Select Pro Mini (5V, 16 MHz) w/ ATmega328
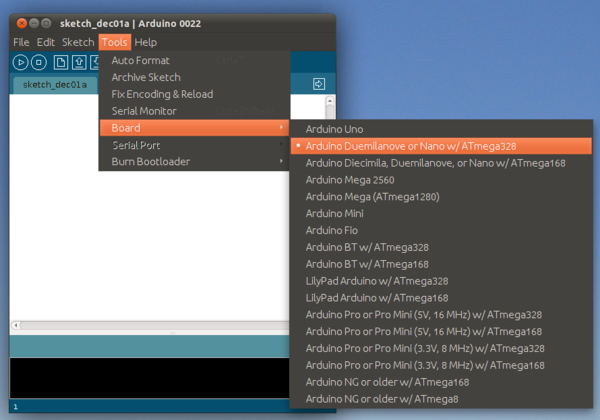This screenshot has height=420, width=600. coord(441,314)
